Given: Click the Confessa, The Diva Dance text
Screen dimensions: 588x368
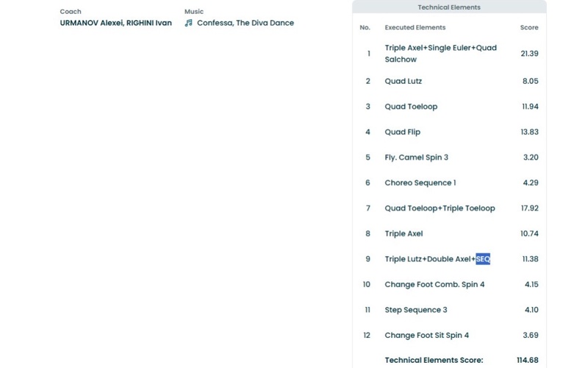Looking at the screenshot, I should (x=245, y=23).
